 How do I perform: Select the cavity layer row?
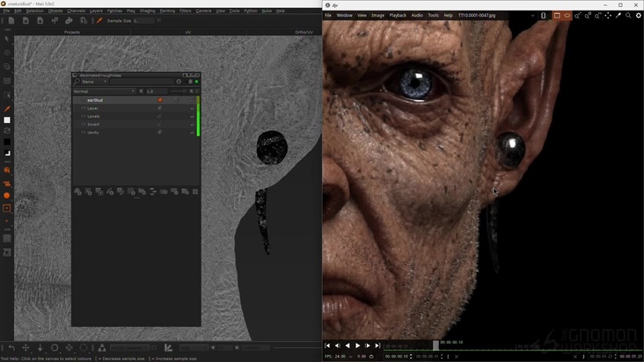135,133
